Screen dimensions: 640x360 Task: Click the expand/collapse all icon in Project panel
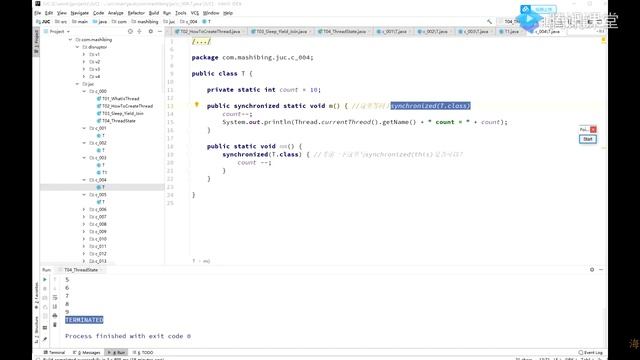140,31
